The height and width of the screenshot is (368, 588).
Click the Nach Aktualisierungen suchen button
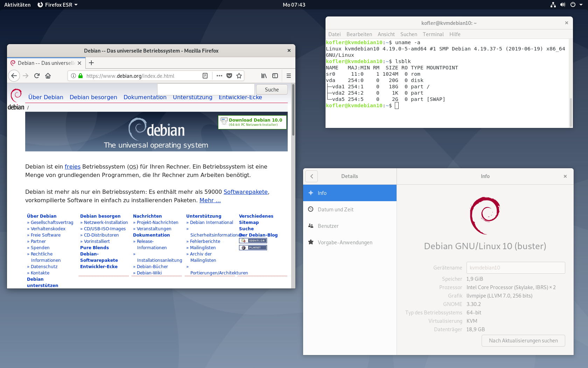coord(523,340)
